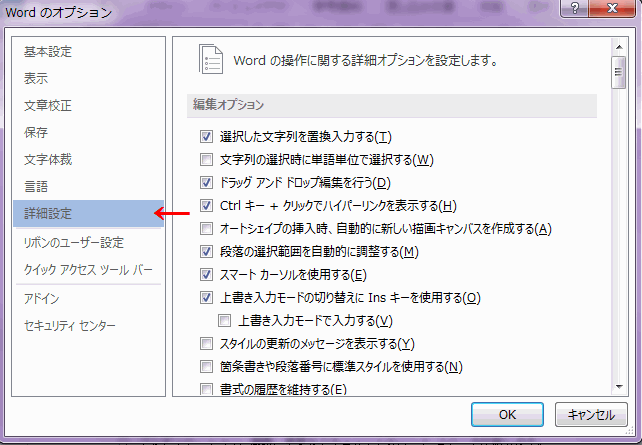Enable オートシェイプの挿入時 描画キャンバス checkbox

206,228
